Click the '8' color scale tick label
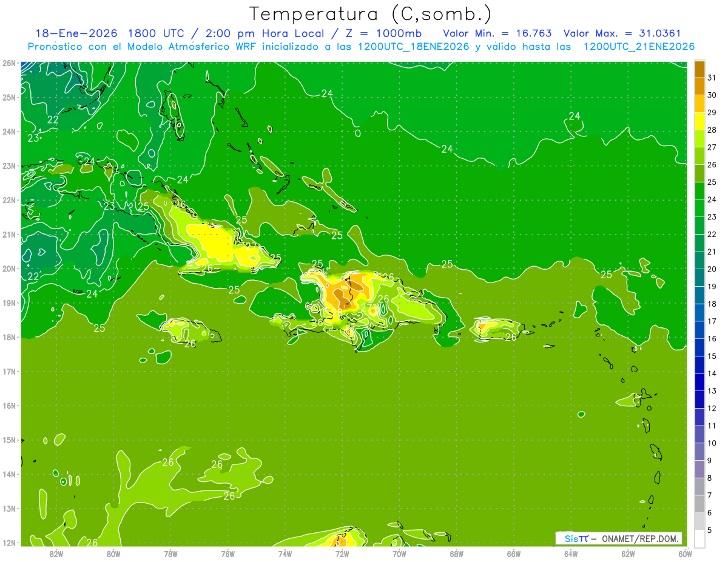Viewport: 728px width, 562px height. click(710, 478)
